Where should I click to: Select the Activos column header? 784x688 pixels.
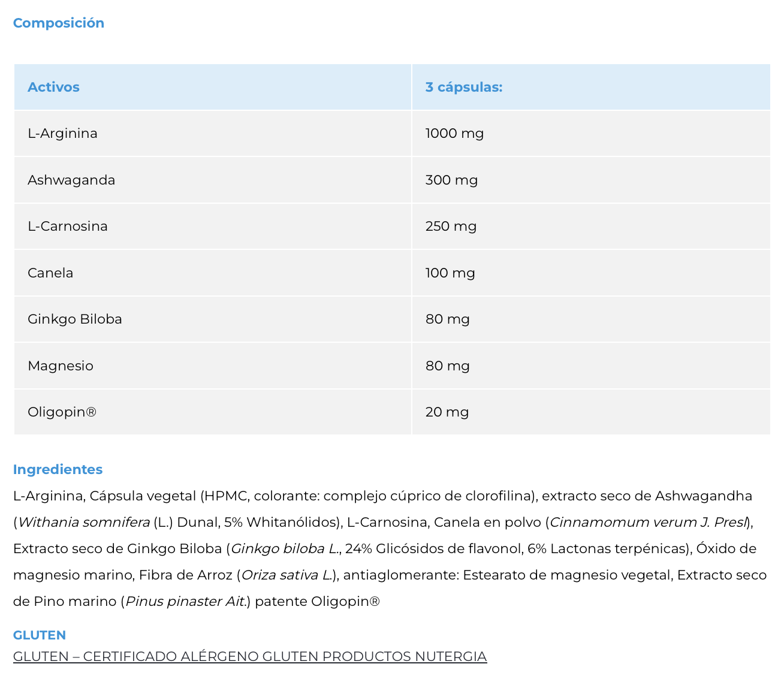tap(213, 87)
